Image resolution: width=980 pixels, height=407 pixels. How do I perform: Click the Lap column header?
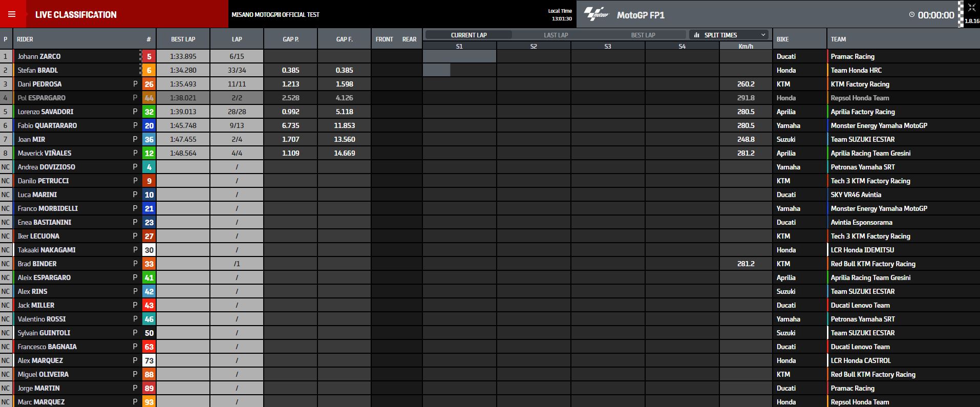point(237,39)
